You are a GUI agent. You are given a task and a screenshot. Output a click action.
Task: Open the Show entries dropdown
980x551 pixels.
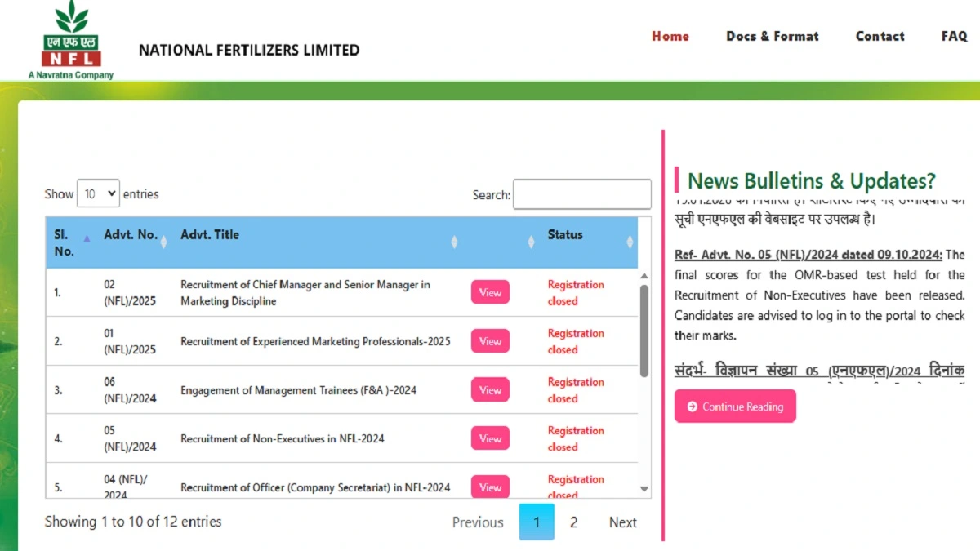(x=98, y=193)
